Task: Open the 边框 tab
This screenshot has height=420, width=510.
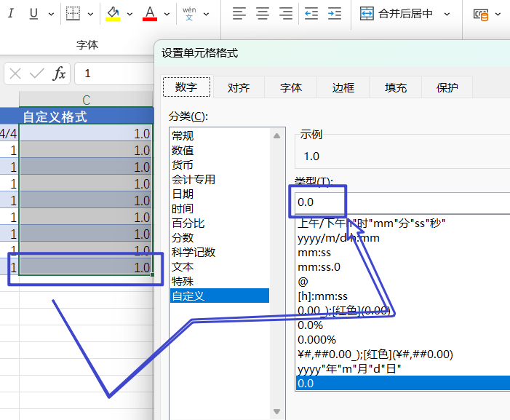Action: [343, 88]
